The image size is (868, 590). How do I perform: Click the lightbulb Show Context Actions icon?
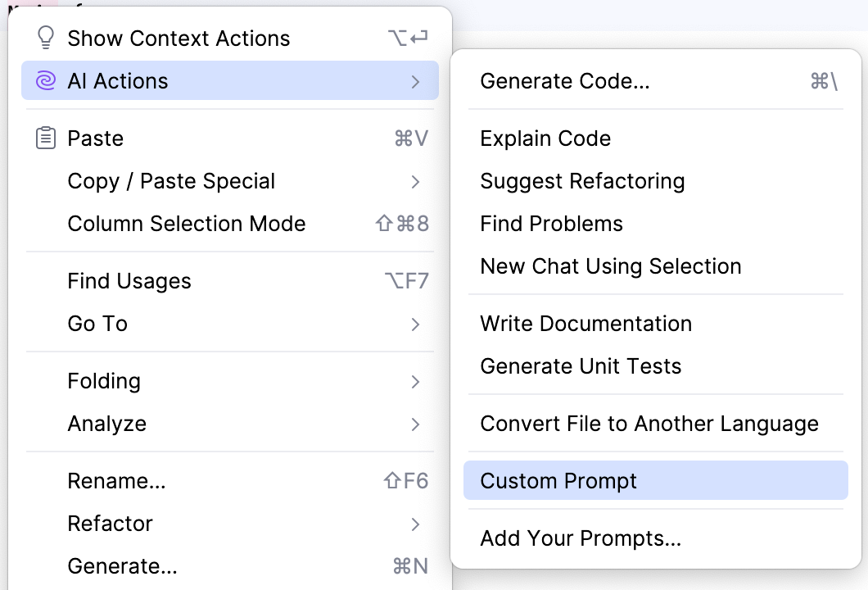pyautogui.click(x=45, y=38)
